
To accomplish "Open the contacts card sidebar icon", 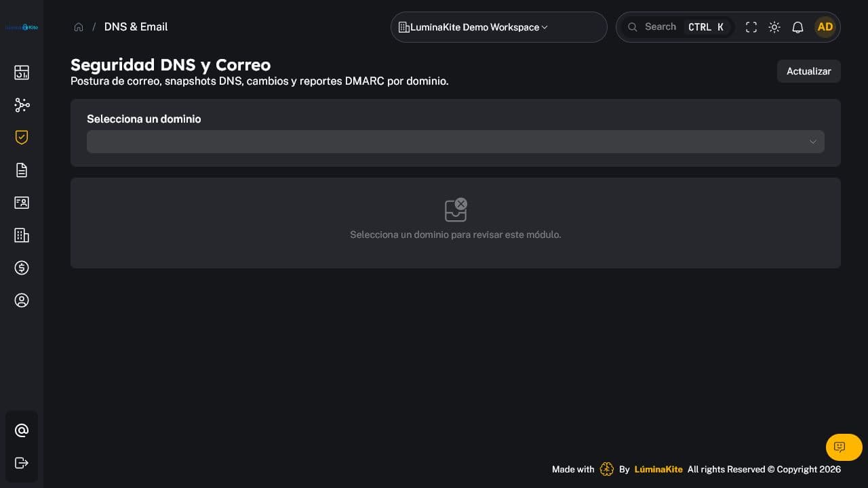I will [x=22, y=203].
